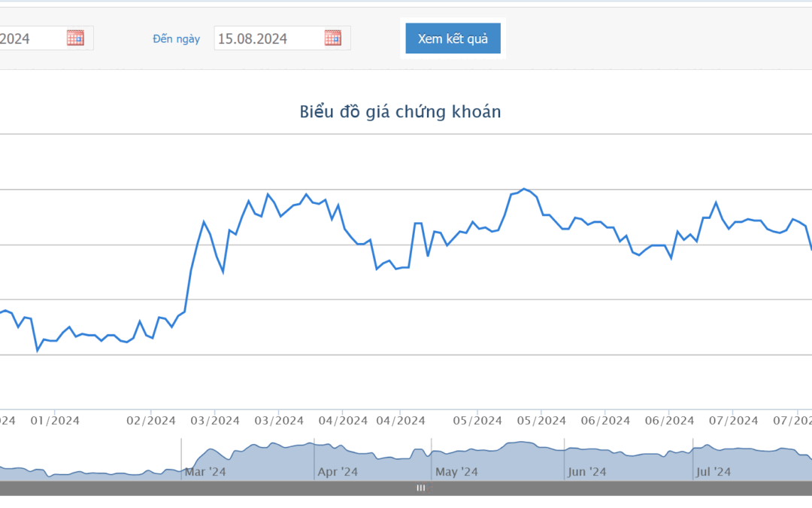Select Mar '24 in the range navigator
The width and height of the screenshot is (812, 508).
[x=205, y=472]
